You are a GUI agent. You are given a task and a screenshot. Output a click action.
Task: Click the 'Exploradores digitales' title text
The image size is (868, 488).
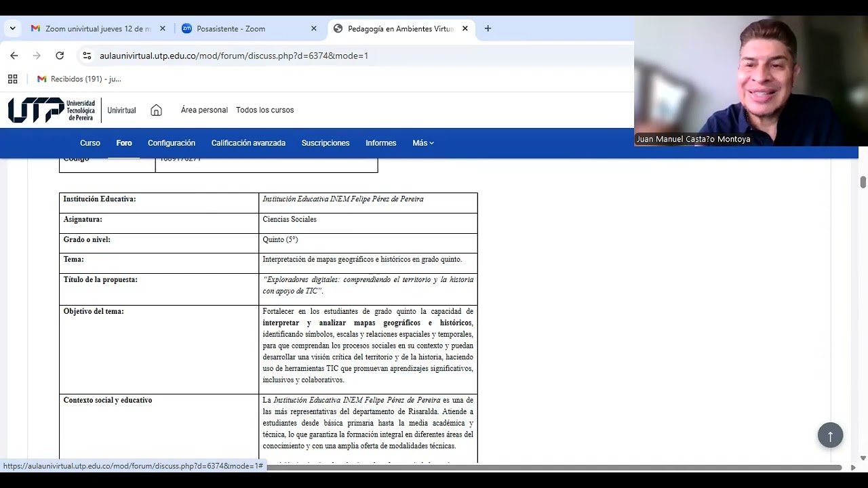tap(368, 285)
